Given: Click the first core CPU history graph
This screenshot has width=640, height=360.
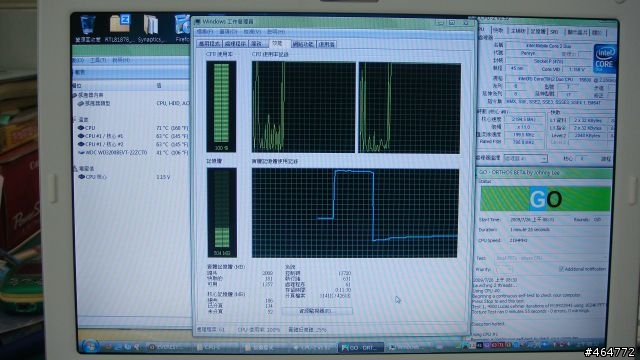Looking at the screenshot, I should coord(304,107).
